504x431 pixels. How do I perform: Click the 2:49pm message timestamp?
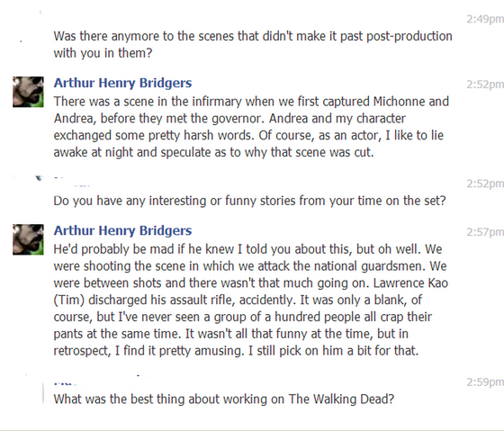pos(485,19)
